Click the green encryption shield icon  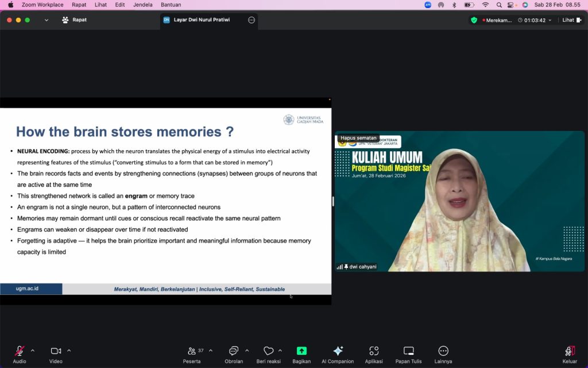tap(474, 20)
